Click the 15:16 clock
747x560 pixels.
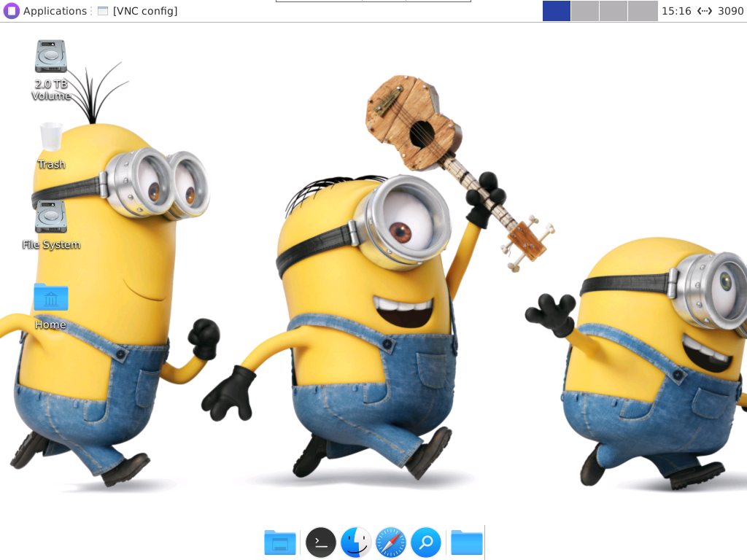click(676, 11)
